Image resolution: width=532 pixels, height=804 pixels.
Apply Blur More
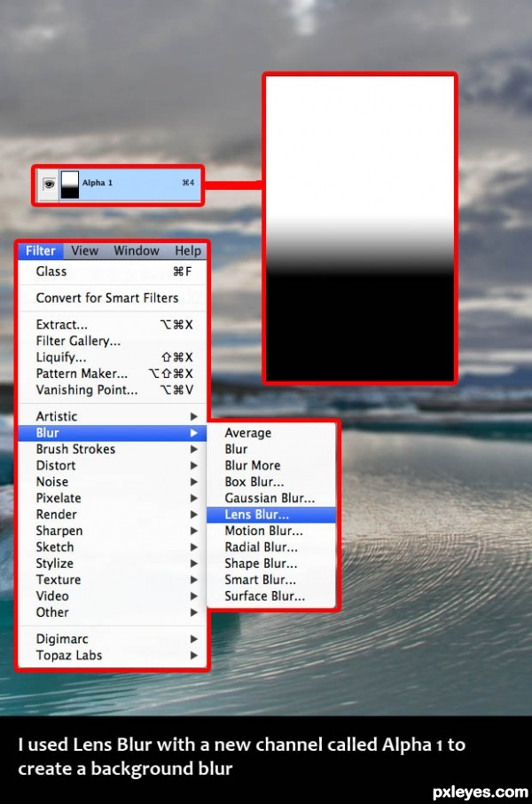(x=271, y=466)
